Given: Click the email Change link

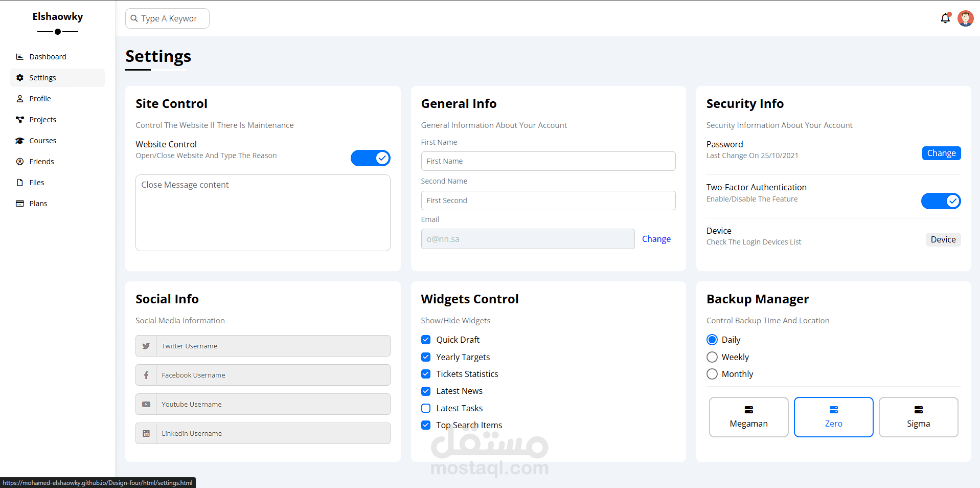Looking at the screenshot, I should coord(656,239).
